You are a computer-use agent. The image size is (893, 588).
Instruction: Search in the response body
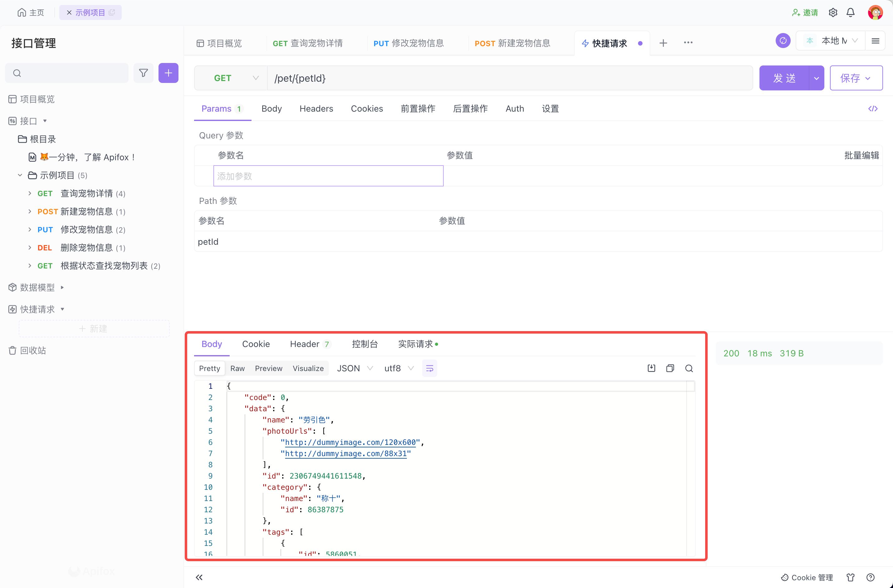click(x=689, y=368)
